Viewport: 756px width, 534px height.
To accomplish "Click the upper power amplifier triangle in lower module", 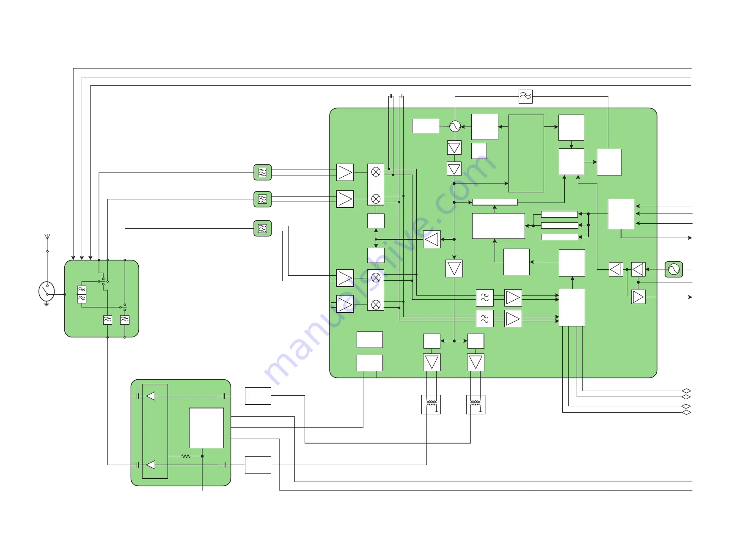I will 151,396.
